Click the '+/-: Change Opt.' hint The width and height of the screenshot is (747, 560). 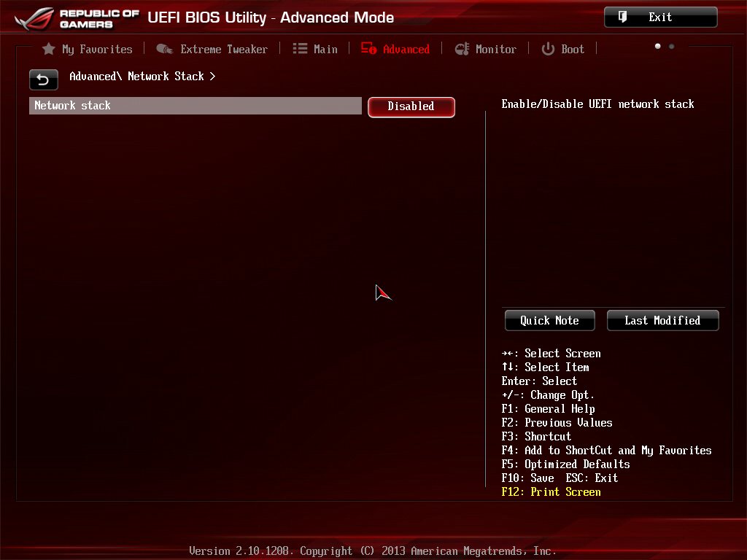tap(548, 395)
